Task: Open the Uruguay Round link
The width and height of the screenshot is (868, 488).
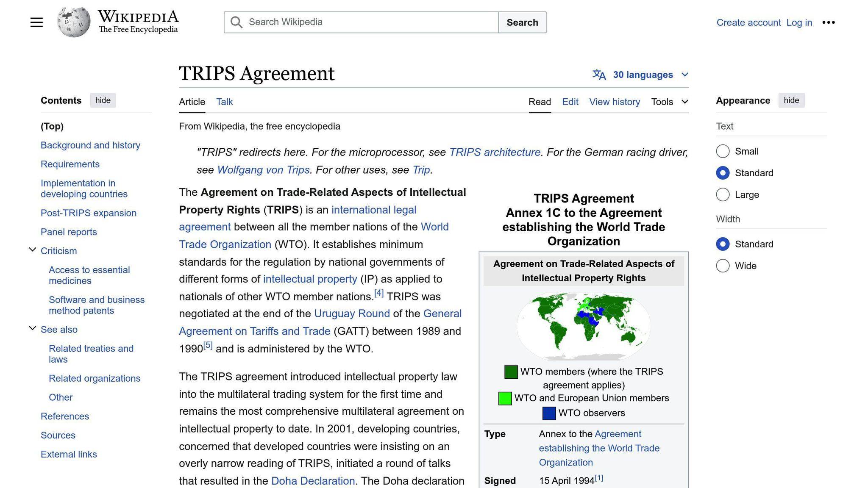Action: [x=352, y=314]
